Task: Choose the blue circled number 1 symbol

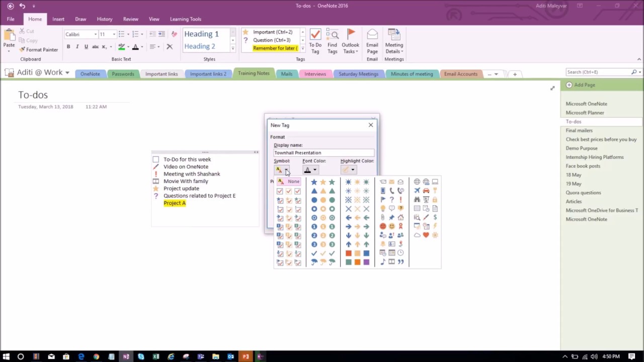Action: click(314, 226)
